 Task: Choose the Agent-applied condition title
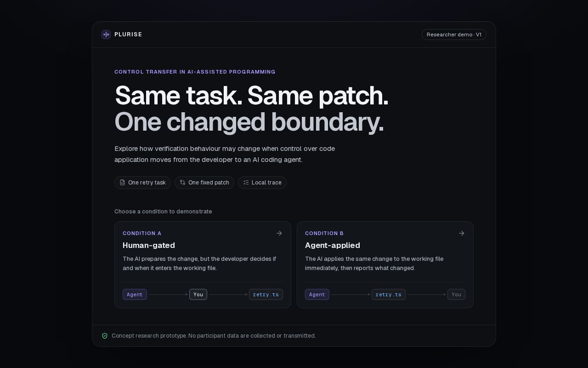pyautogui.click(x=333, y=245)
